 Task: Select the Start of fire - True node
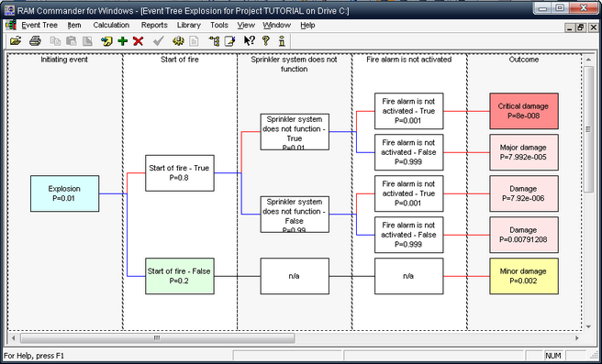click(179, 173)
